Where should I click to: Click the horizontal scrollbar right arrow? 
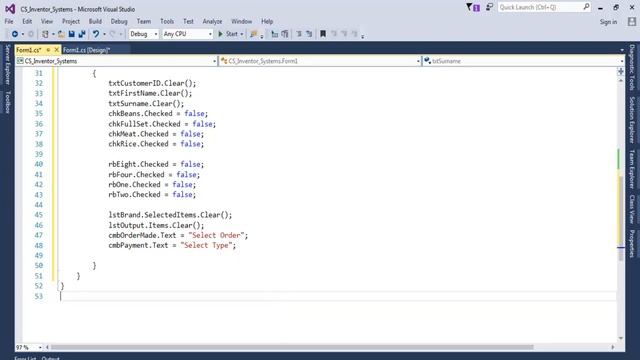pyautogui.click(x=613, y=347)
